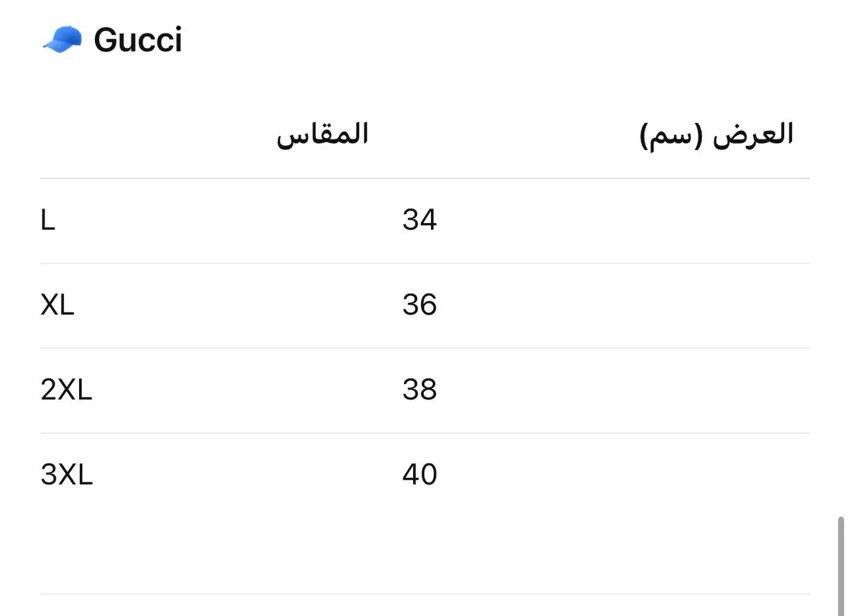Click the vertical scrollbar thumb
This screenshot has height=616, width=850.
pos(841,565)
